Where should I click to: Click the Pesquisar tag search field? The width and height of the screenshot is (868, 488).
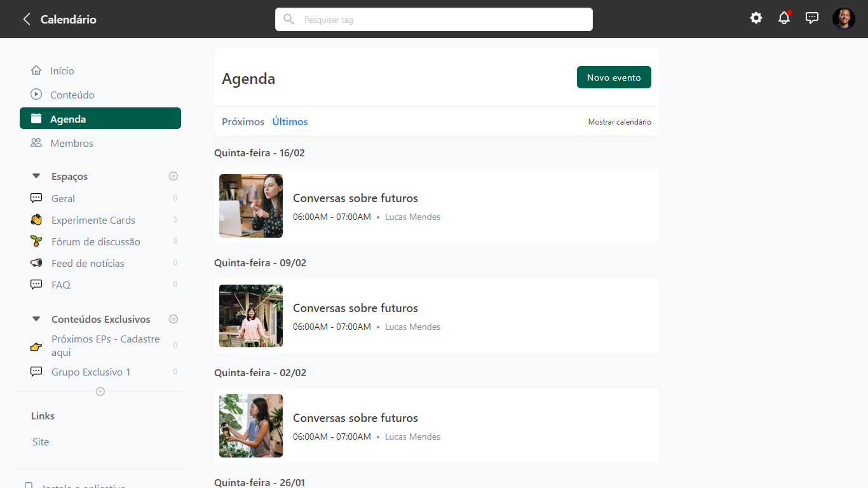coord(434,19)
